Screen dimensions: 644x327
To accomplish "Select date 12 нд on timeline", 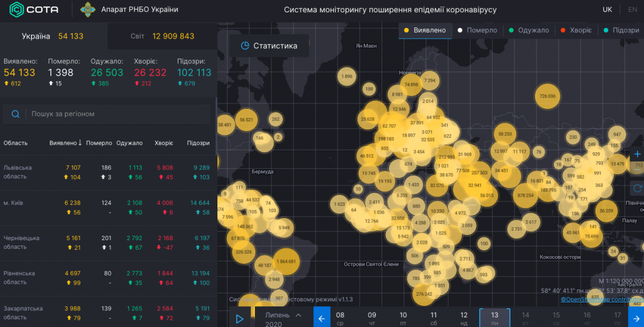I will (x=464, y=318).
